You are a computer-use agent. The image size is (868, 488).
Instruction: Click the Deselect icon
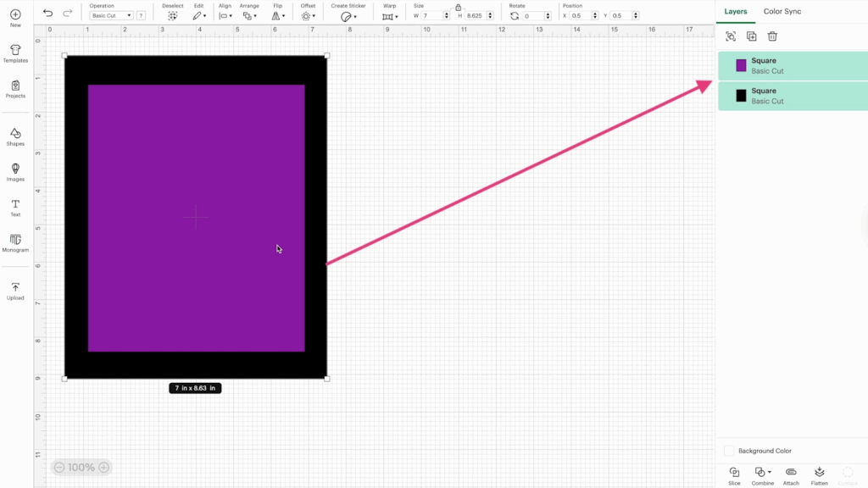(173, 16)
